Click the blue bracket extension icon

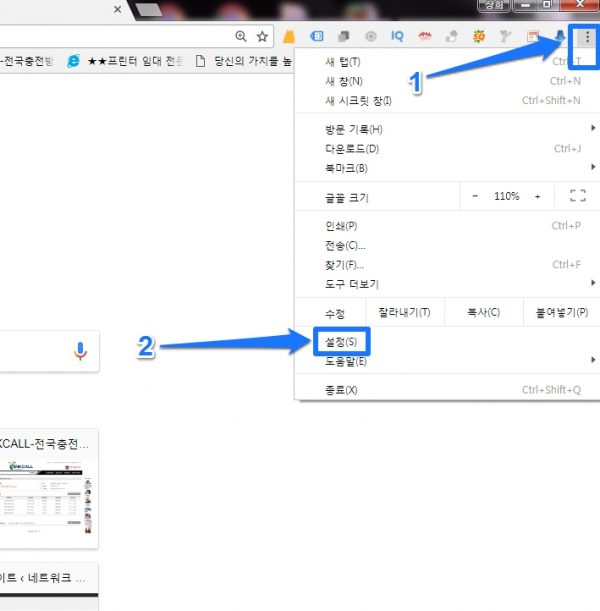316,36
